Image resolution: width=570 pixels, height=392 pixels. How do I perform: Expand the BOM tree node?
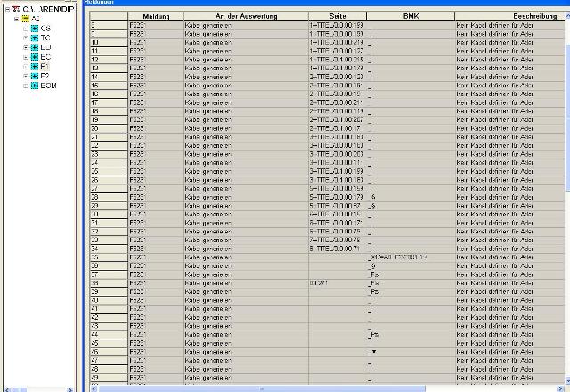tap(26, 86)
